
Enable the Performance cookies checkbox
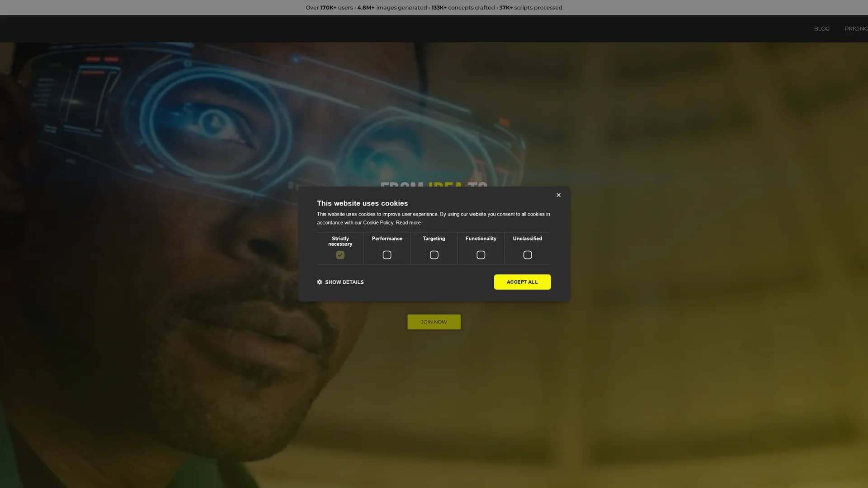pyautogui.click(x=387, y=255)
